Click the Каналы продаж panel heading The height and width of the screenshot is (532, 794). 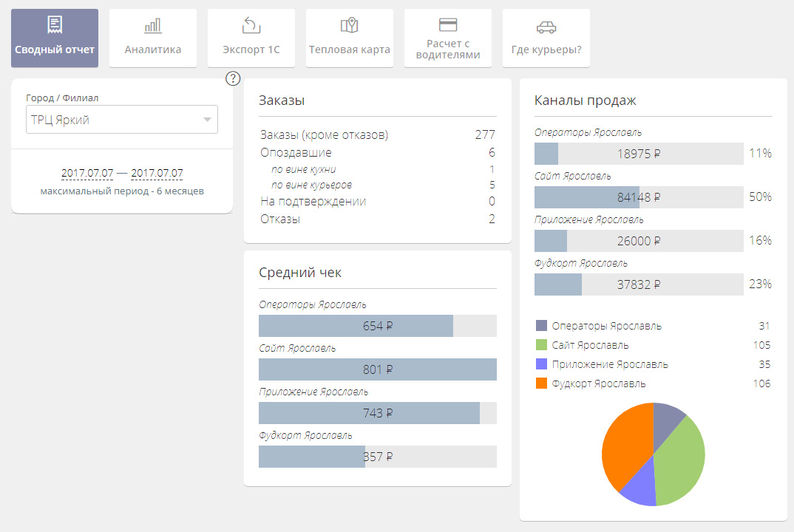[x=585, y=100]
